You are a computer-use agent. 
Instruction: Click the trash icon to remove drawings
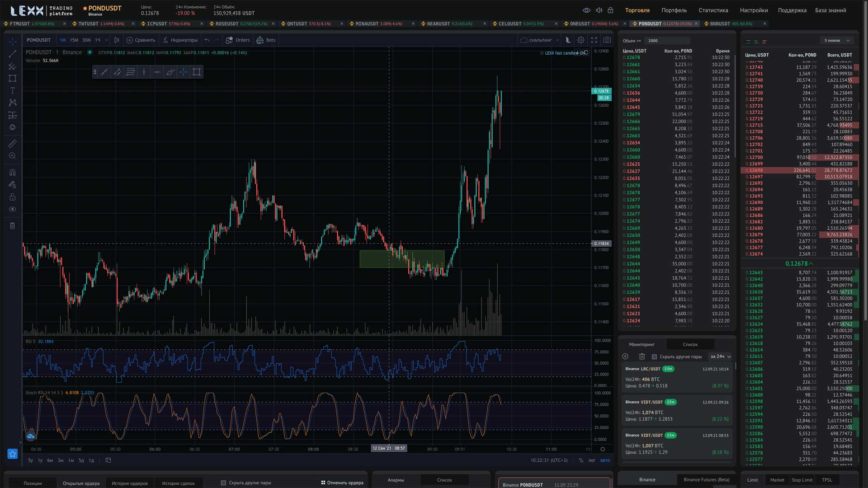tap(13, 226)
